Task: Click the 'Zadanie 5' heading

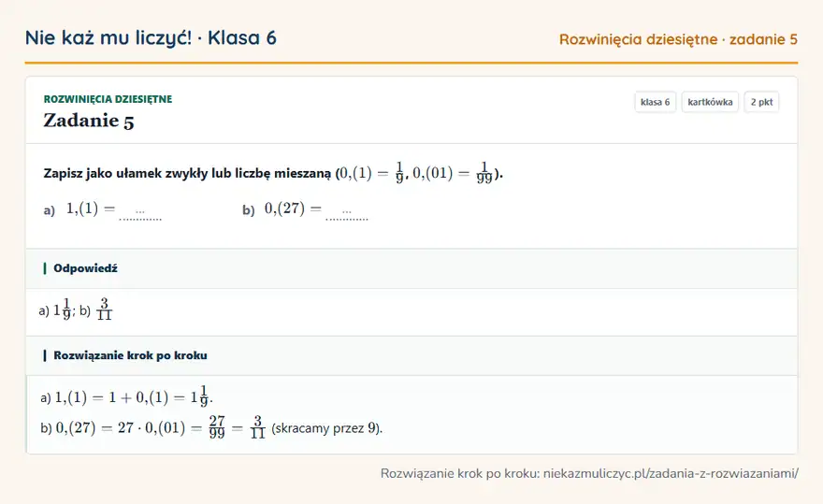Action: (89, 121)
